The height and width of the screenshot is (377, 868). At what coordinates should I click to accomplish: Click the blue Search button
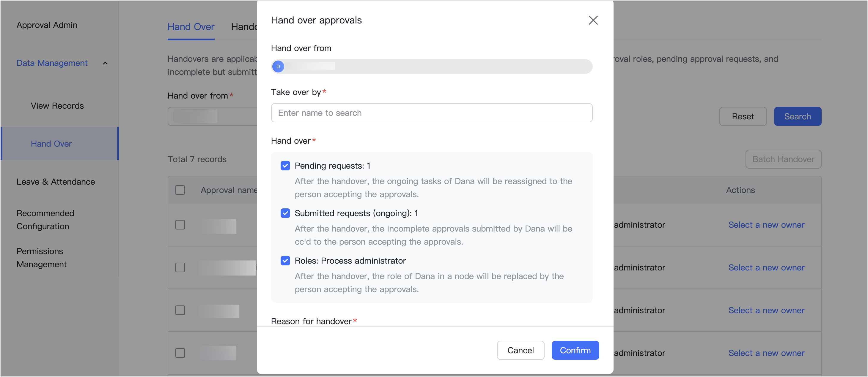click(797, 116)
